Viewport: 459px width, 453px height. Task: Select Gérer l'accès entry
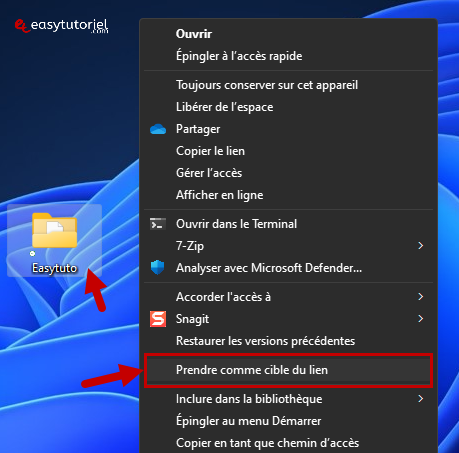(x=288, y=173)
